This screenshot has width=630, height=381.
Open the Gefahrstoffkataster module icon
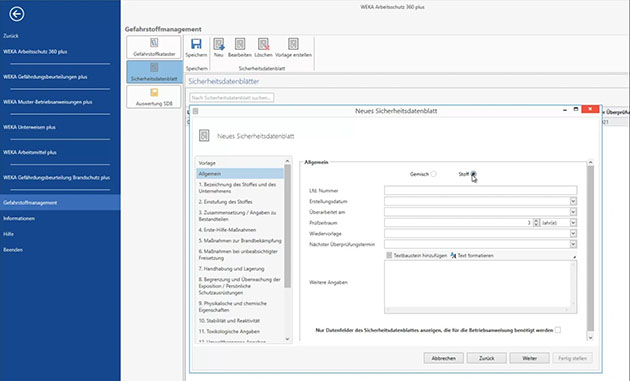[154, 43]
